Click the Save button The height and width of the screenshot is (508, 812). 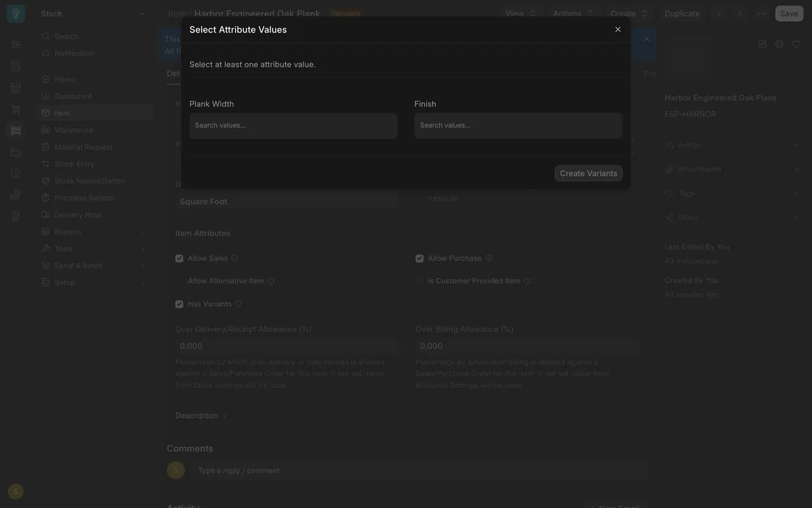(789, 13)
